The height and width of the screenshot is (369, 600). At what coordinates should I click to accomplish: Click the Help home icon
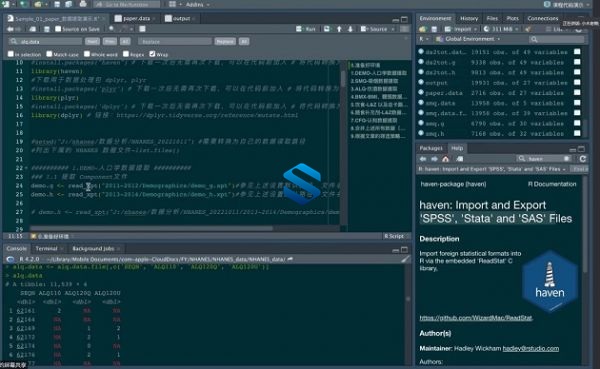coord(445,159)
